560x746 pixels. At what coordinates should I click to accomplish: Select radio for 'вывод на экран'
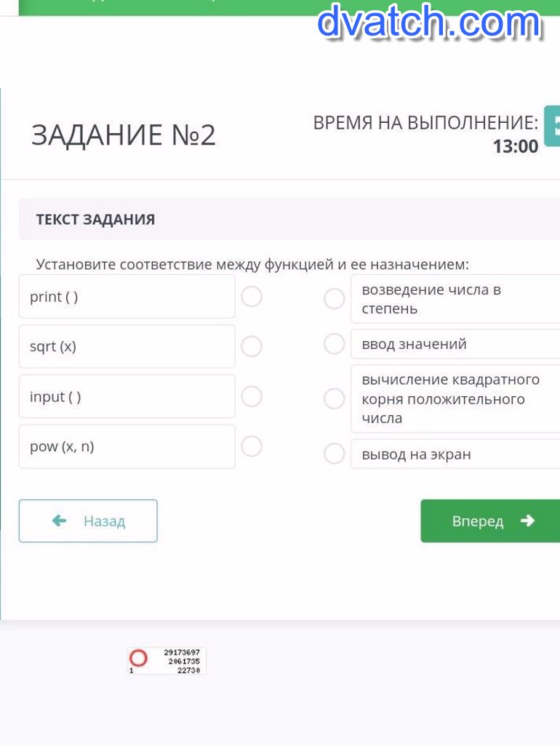point(334,454)
